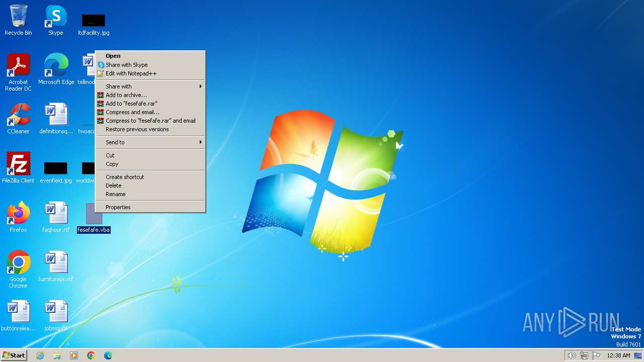Select the fesefafe.vba file icon
Viewport: 644px width, 362px height.
pyautogui.click(x=94, y=218)
